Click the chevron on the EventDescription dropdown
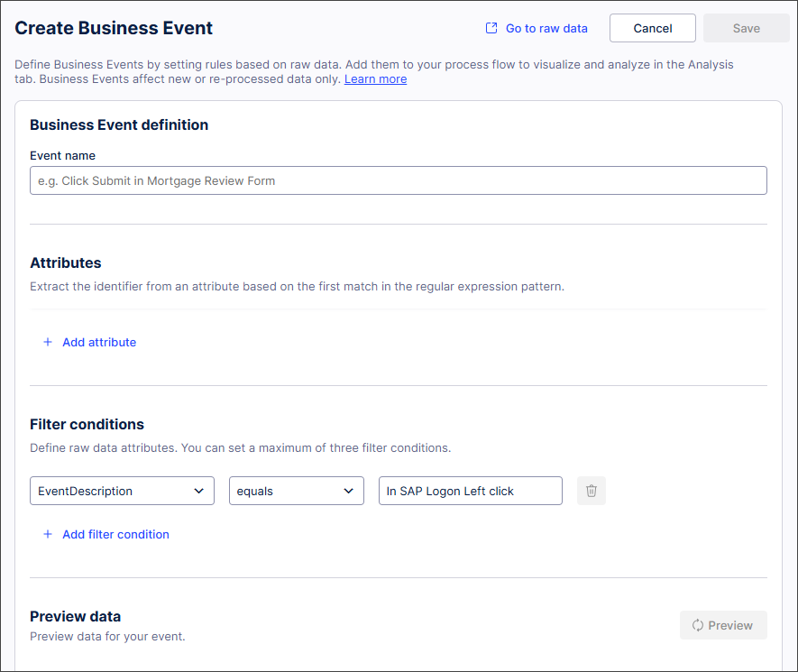Image resolution: width=798 pixels, height=672 pixels. (199, 490)
